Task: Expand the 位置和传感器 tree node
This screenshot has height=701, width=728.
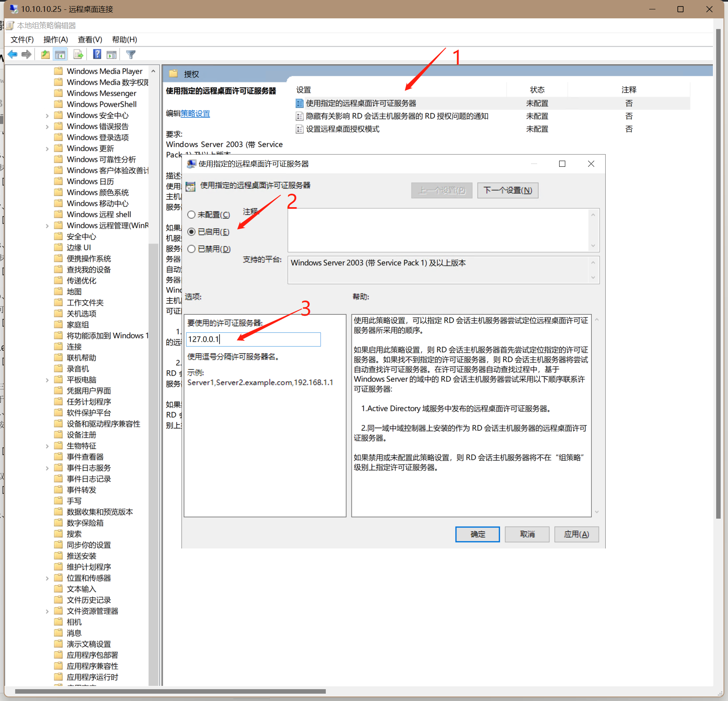Action: coord(47,578)
